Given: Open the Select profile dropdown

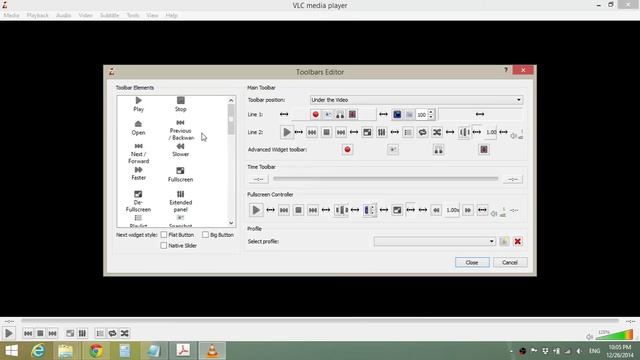Looking at the screenshot, I should click(x=434, y=241).
